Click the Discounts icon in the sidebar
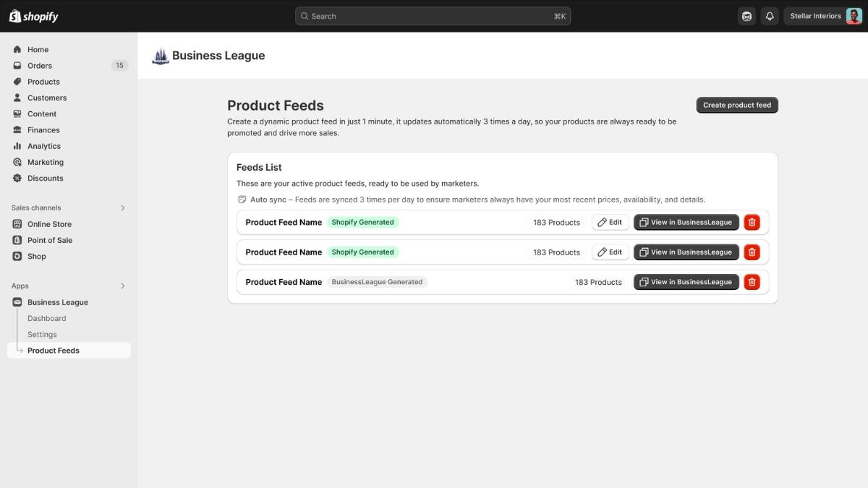 click(17, 178)
